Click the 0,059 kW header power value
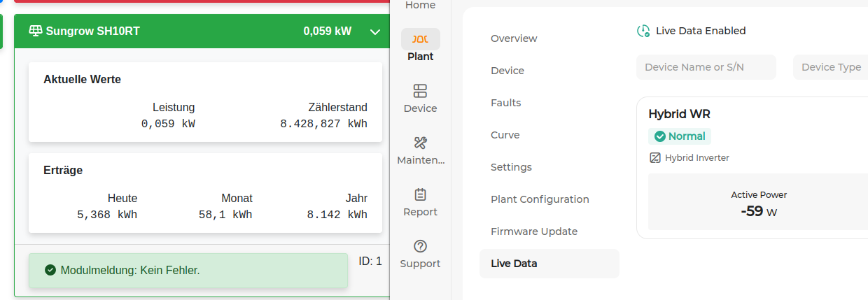Screen dimensions: 868x300 pyautogui.click(x=328, y=31)
